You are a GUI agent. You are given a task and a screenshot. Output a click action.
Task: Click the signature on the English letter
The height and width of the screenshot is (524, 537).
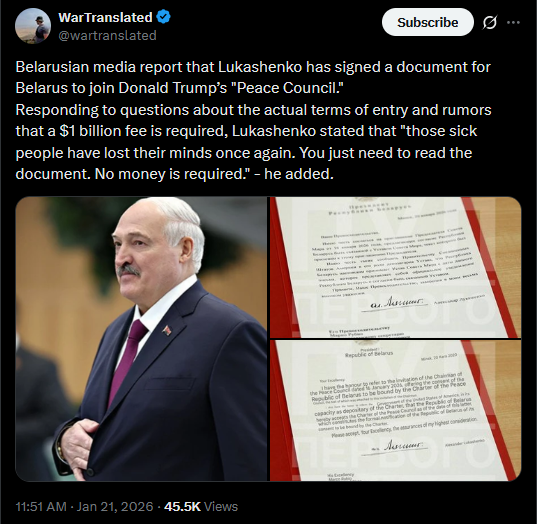(x=399, y=446)
